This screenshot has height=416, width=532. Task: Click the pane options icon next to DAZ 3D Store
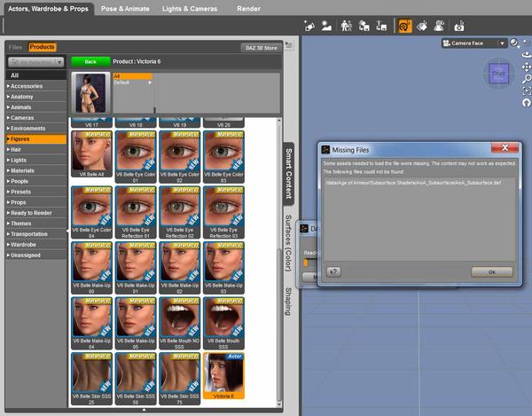pos(289,44)
